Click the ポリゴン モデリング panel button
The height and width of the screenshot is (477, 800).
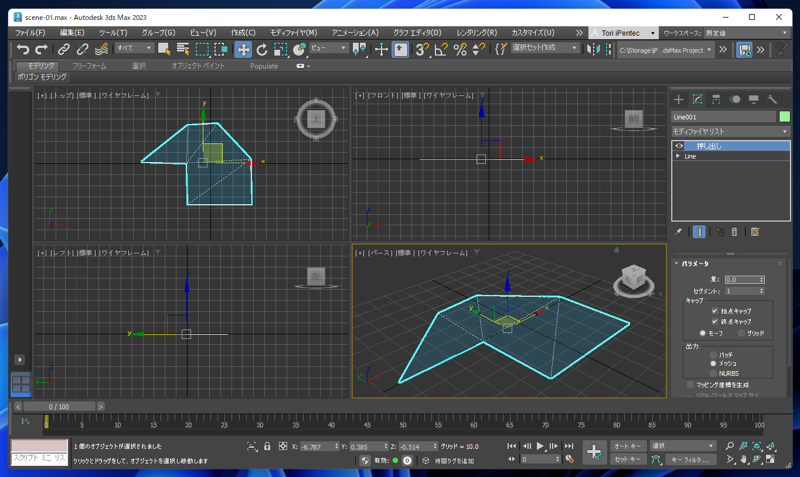(x=42, y=77)
